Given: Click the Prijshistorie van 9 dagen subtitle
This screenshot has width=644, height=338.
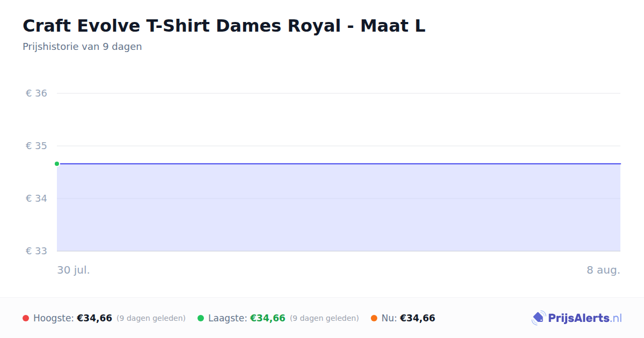Looking at the screenshot, I should 82,47.
